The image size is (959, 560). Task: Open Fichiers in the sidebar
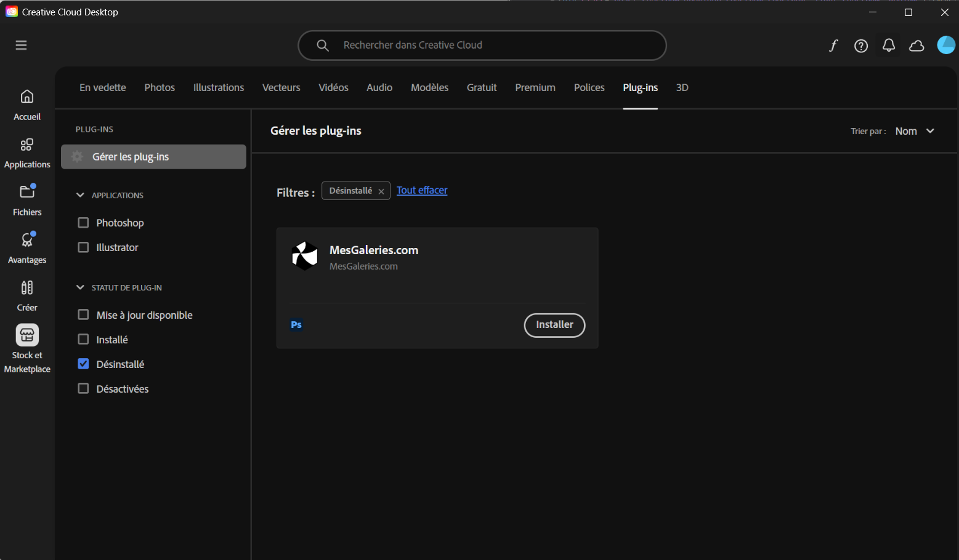point(27,201)
